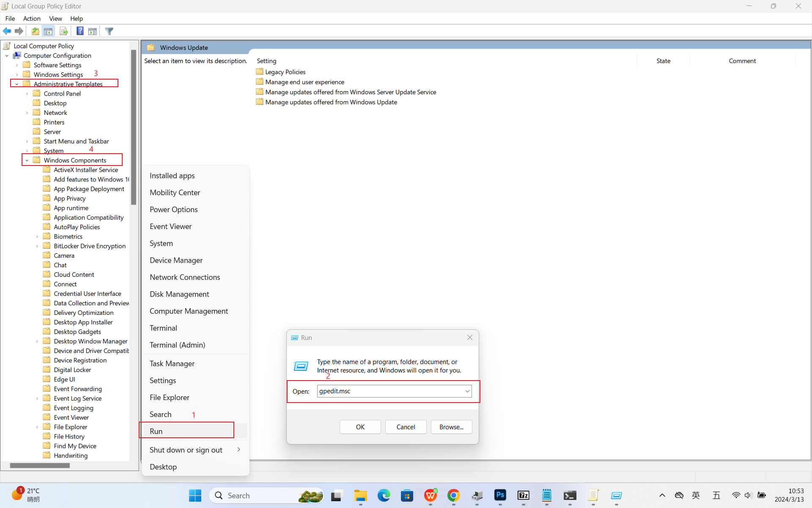Click inside the gpedit.msc input field
The image size is (812, 508).
381,391
